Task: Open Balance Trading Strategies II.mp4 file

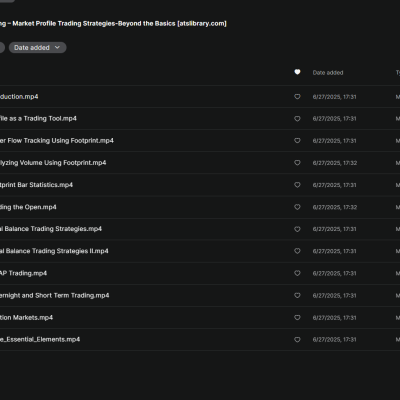Action: point(54,251)
